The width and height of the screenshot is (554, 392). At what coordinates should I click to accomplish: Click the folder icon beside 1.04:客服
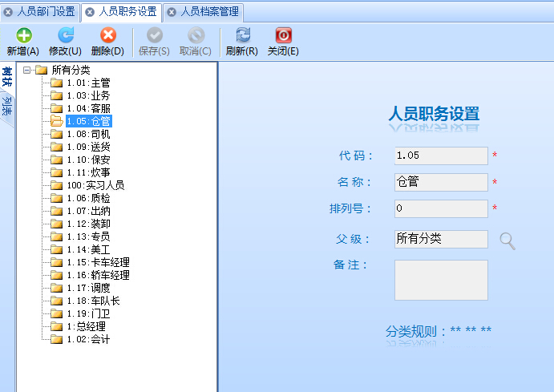56,108
